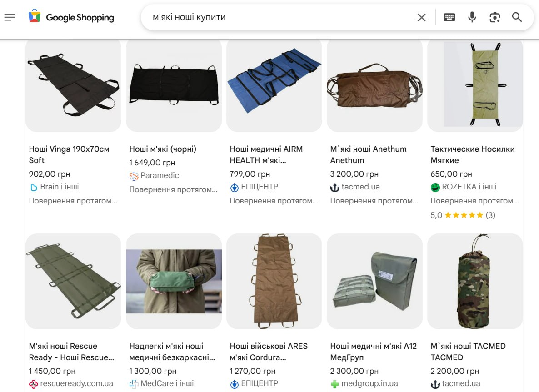Open the grey A12 МедГруп pouch image
This screenshot has width=539, height=392.
(374, 281)
